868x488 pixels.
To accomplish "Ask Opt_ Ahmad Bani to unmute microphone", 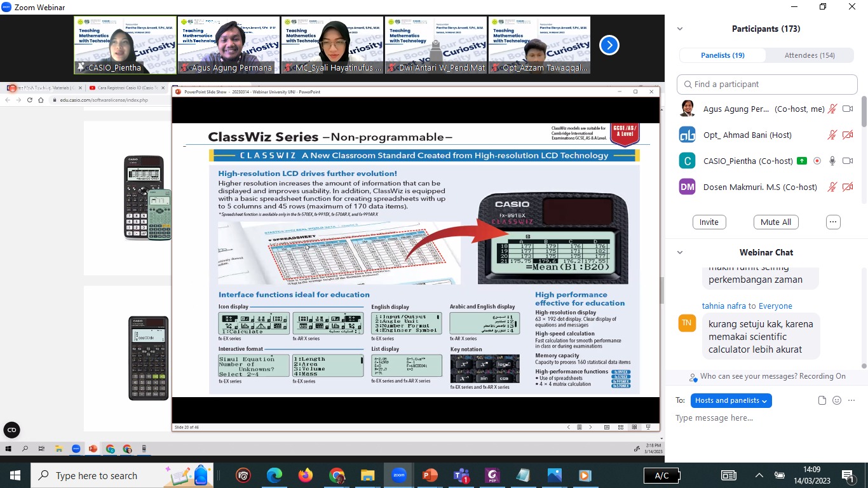I will [x=832, y=135].
